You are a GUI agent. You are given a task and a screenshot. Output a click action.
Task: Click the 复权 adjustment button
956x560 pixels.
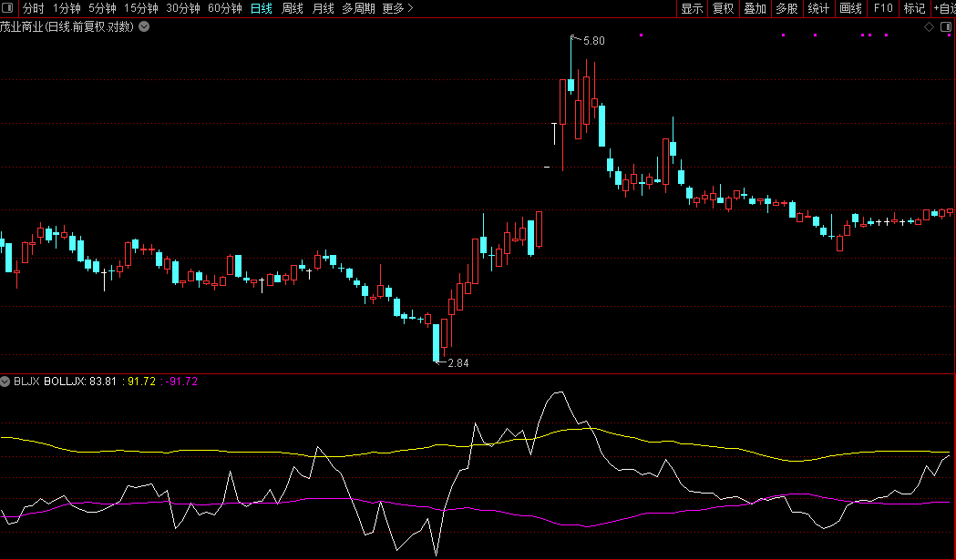[723, 9]
